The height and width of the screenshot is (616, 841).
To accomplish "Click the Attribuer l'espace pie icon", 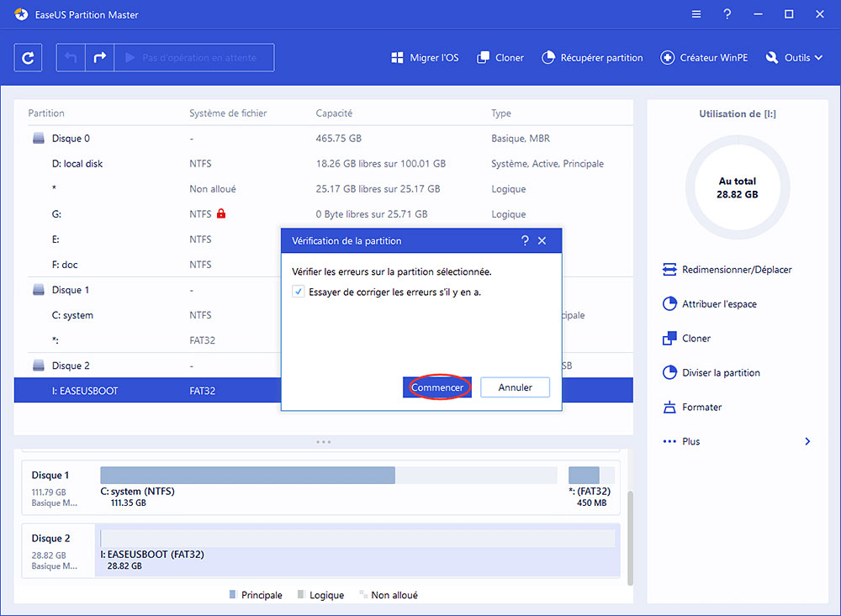I will (669, 303).
